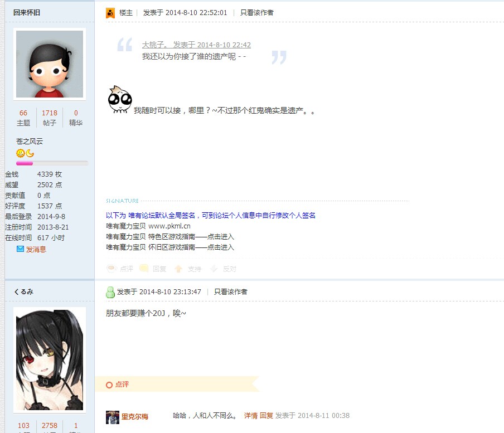Click the white big-eyed emoticon in the post
Viewport: 504px width, 433px height.
point(119,100)
